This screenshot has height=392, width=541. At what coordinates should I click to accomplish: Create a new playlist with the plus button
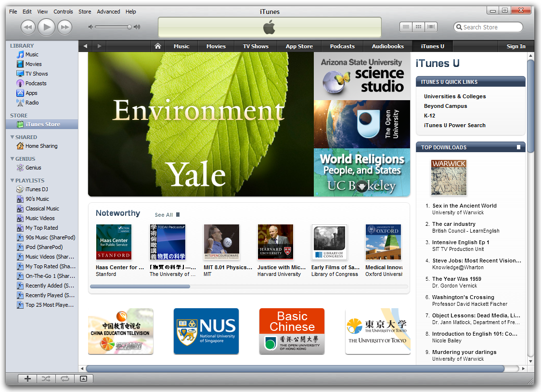27,379
